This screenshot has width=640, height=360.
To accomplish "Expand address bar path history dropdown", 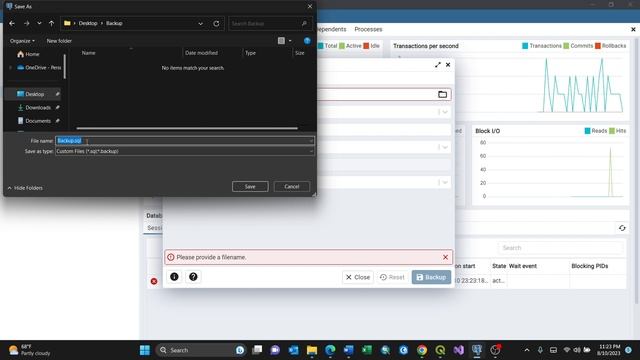I will pos(200,24).
